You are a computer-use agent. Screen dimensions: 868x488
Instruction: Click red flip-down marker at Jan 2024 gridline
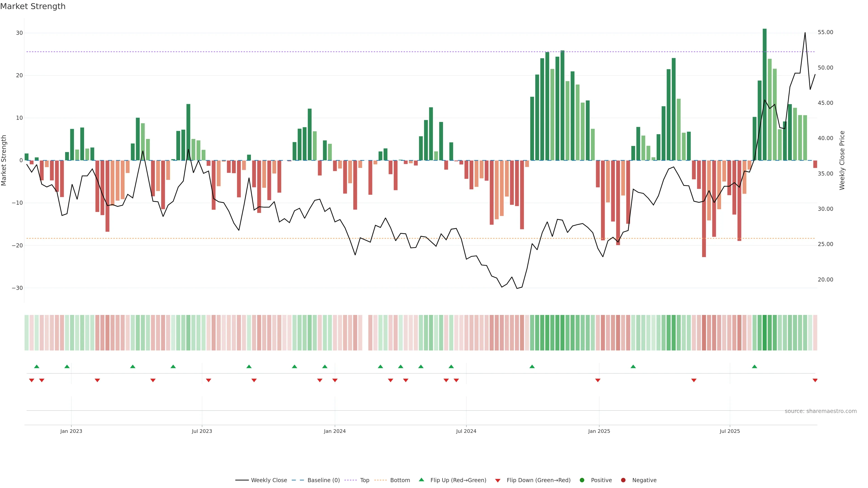(x=335, y=380)
